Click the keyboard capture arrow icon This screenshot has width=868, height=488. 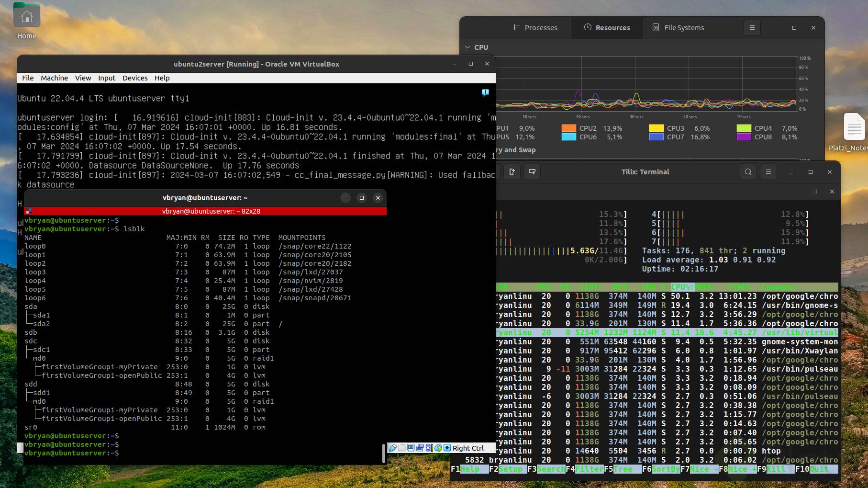coord(447,448)
